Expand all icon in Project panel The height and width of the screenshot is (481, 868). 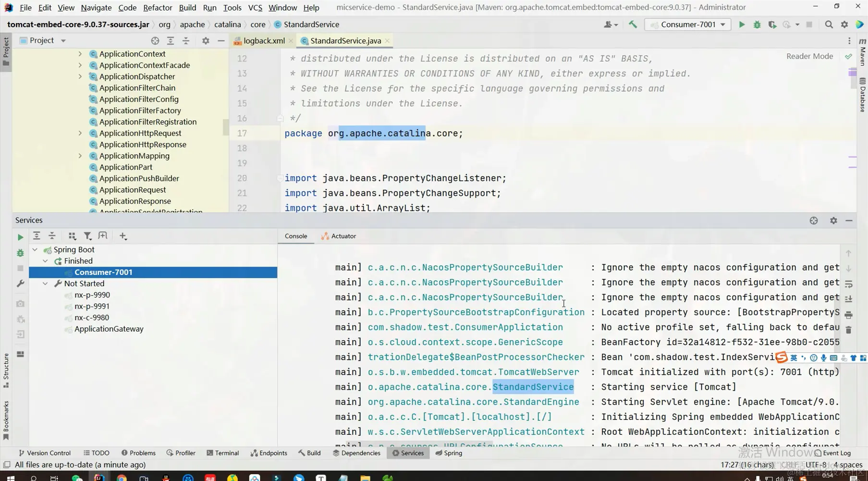pyautogui.click(x=170, y=41)
